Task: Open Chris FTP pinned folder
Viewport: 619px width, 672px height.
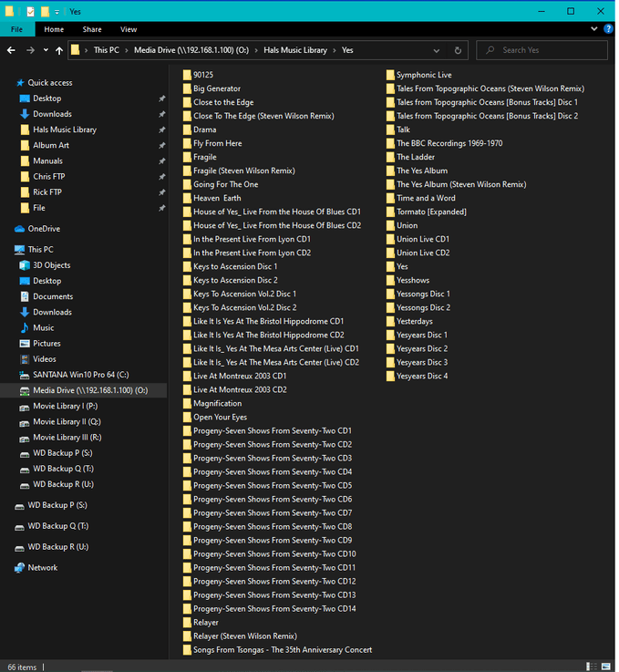Action: click(49, 177)
